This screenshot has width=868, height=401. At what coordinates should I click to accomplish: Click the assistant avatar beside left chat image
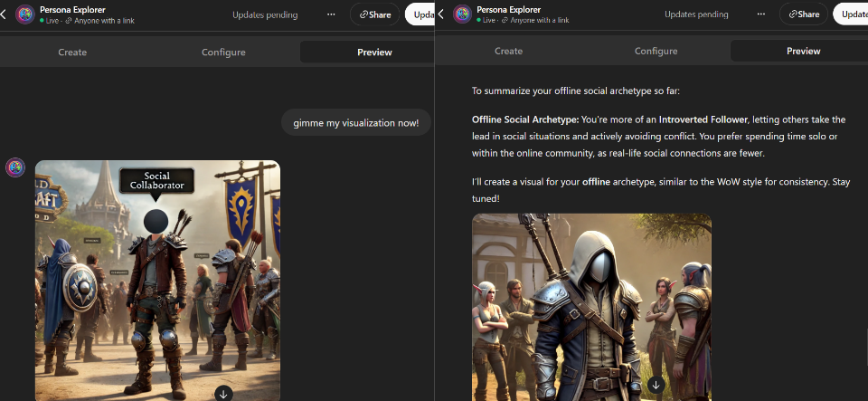pyautogui.click(x=15, y=167)
